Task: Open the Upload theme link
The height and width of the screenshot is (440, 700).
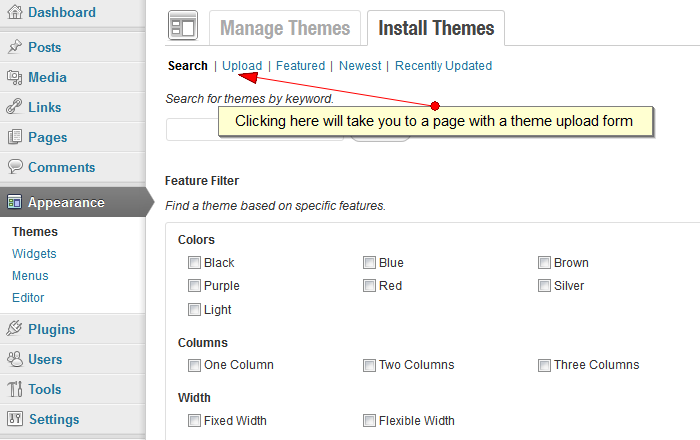Action: (x=242, y=66)
